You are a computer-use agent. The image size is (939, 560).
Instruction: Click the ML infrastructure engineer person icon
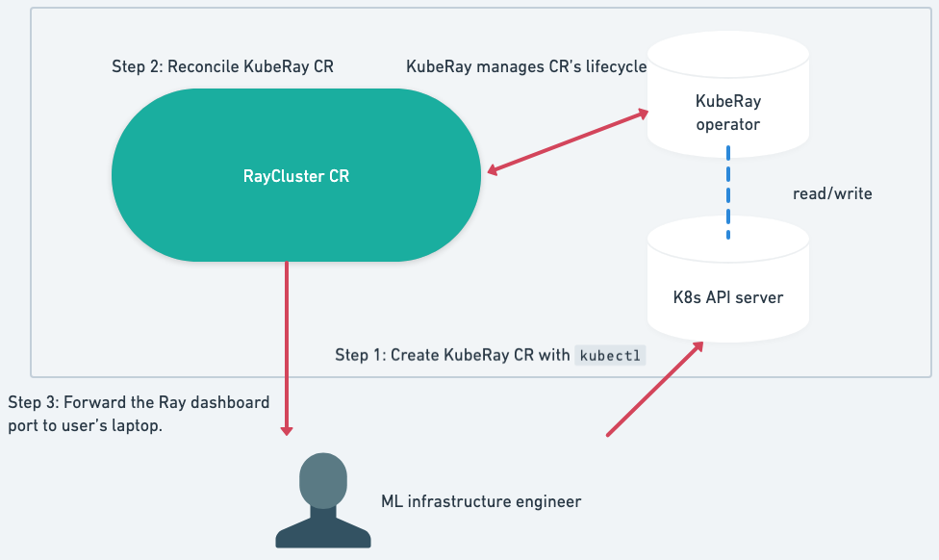point(323,500)
